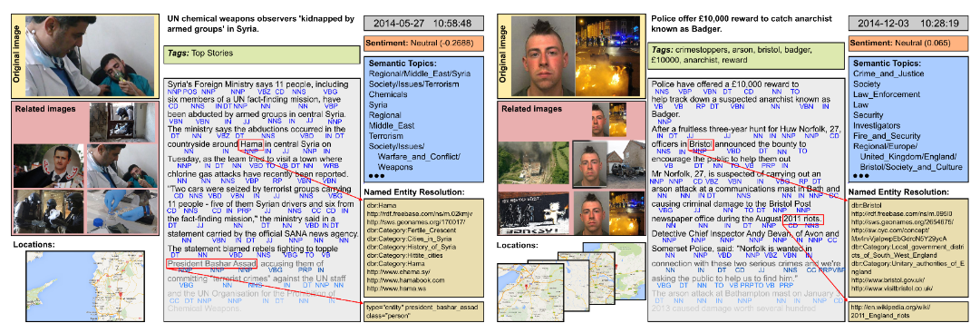Open the related Banksy graffiti image

pyautogui.click(x=533, y=212)
